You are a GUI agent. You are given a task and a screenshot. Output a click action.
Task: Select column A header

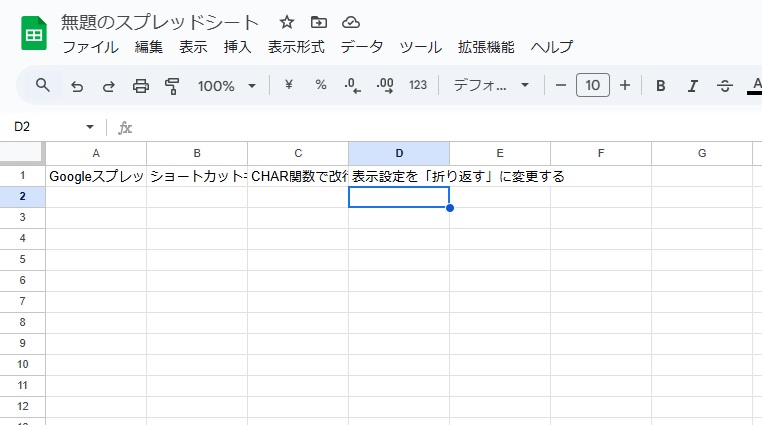96,153
